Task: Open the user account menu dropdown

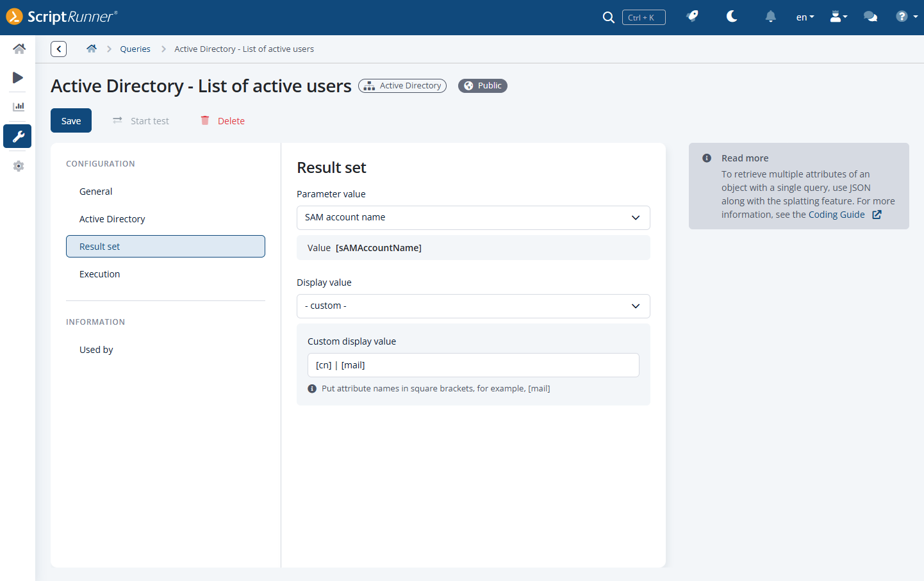Action: (838, 17)
